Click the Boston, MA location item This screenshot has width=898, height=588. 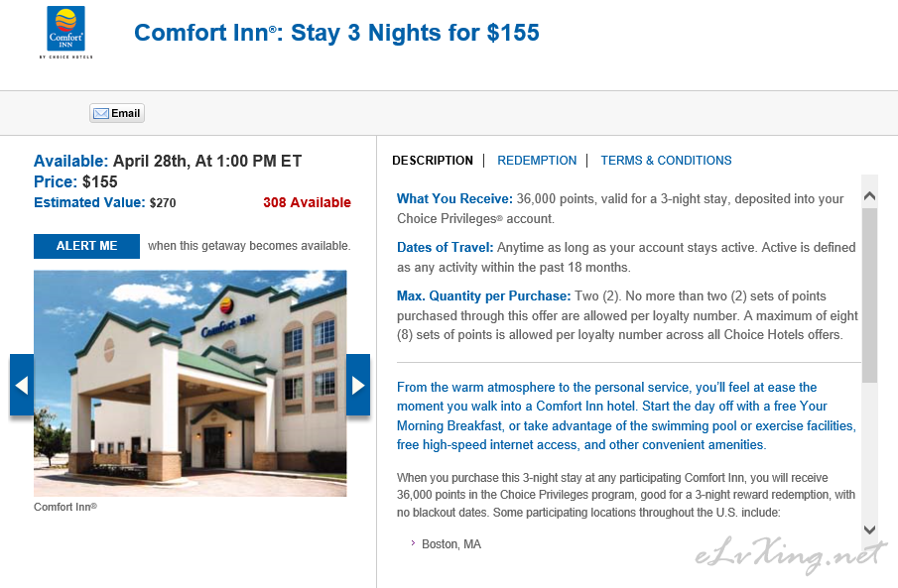pos(451,544)
